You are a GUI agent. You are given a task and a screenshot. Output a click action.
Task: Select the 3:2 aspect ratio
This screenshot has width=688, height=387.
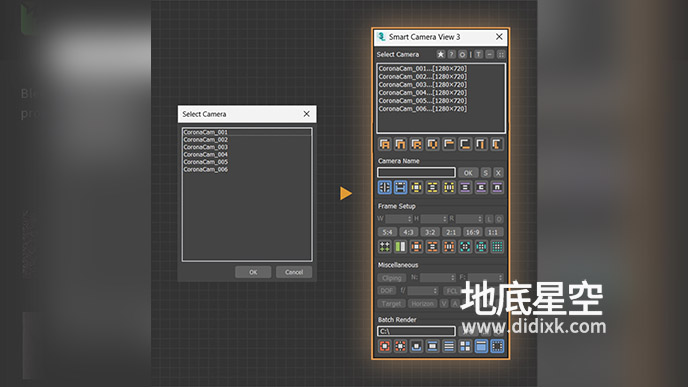[x=430, y=232]
